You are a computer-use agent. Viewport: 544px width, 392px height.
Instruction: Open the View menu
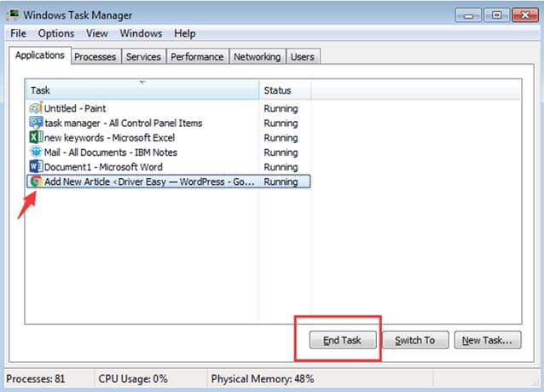pyautogui.click(x=97, y=33)
